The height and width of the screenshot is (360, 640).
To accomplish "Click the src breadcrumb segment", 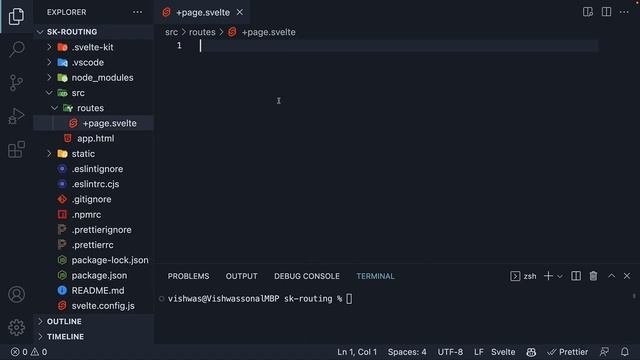I will (x=171, y=32).
